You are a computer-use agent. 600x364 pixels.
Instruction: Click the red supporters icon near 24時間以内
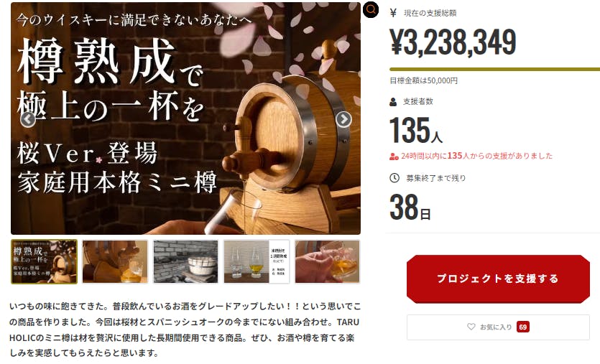pyautogui.click(x=394, y=157)
